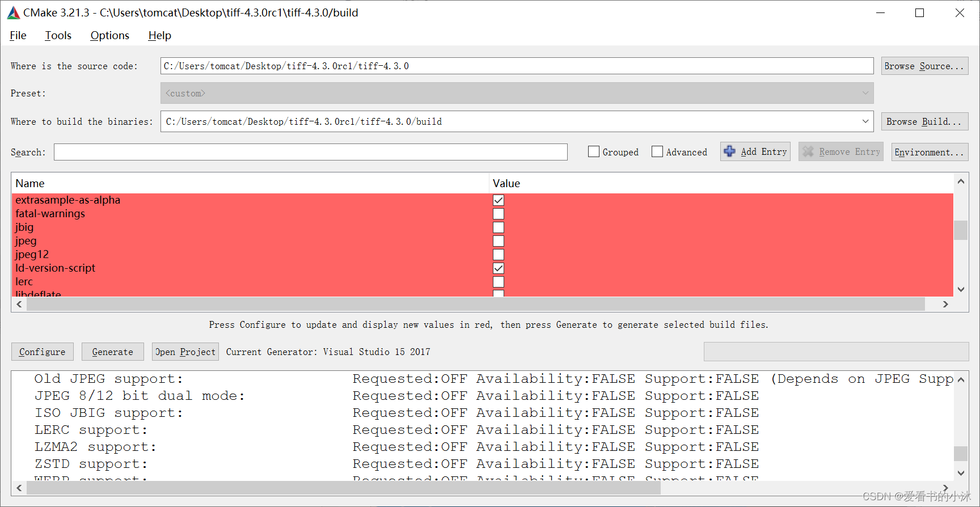Click the LERC support log line

click(x=396, y=430)
